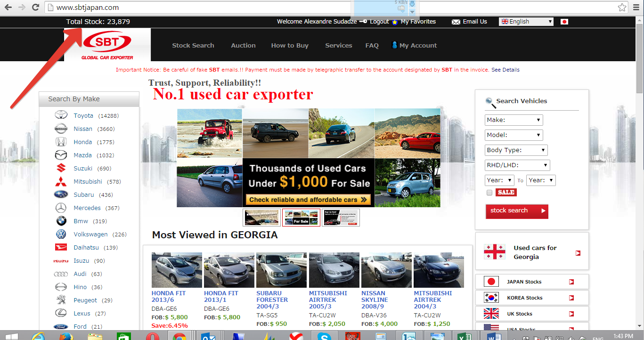Select the Sign Up Now banner thumbnail
Viewport: 644px width, 340px height.
tap(341, 218)
